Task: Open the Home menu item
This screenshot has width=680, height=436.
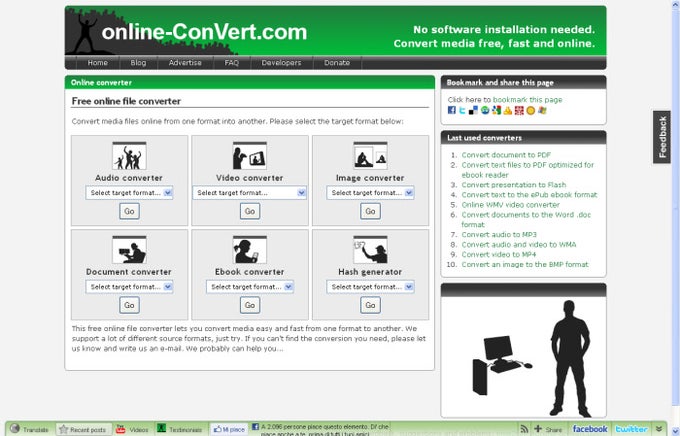Action: [98, 62]
